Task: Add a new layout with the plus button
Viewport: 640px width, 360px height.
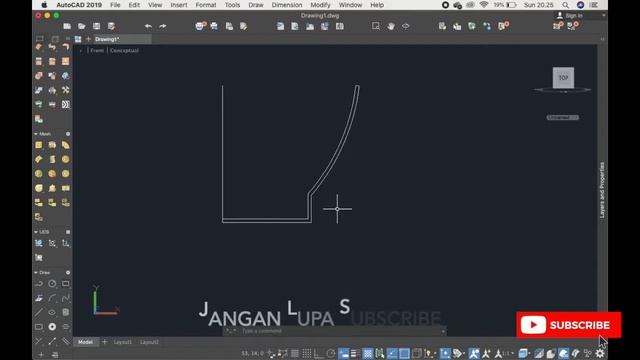Action: [x=104, y=342]
